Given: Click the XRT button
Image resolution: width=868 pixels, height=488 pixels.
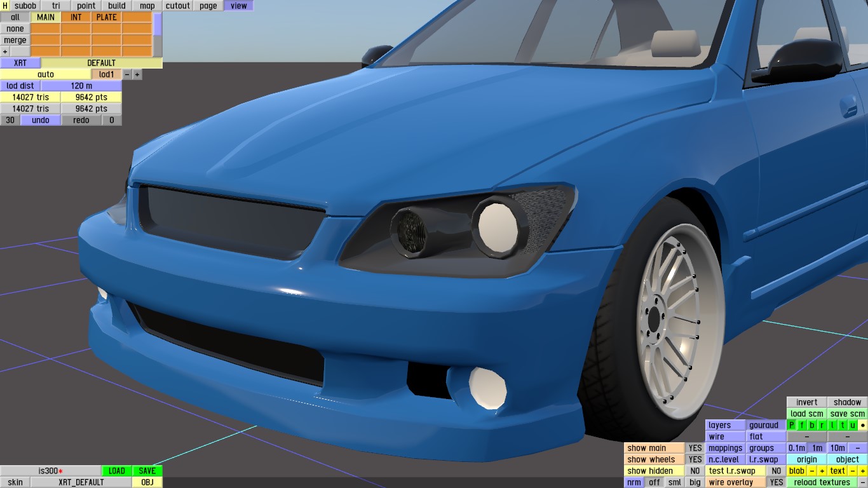Looking at the screenshot, I should pos(20,63).
